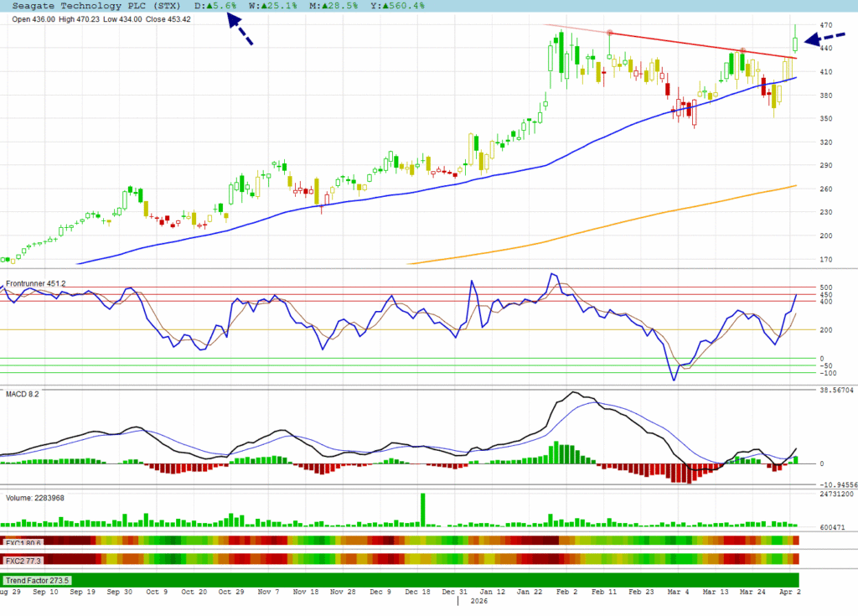Click the green up-triangle beside Y: 560.4%
This screenshot has height=616, width=858.
[x=383, y=5]
